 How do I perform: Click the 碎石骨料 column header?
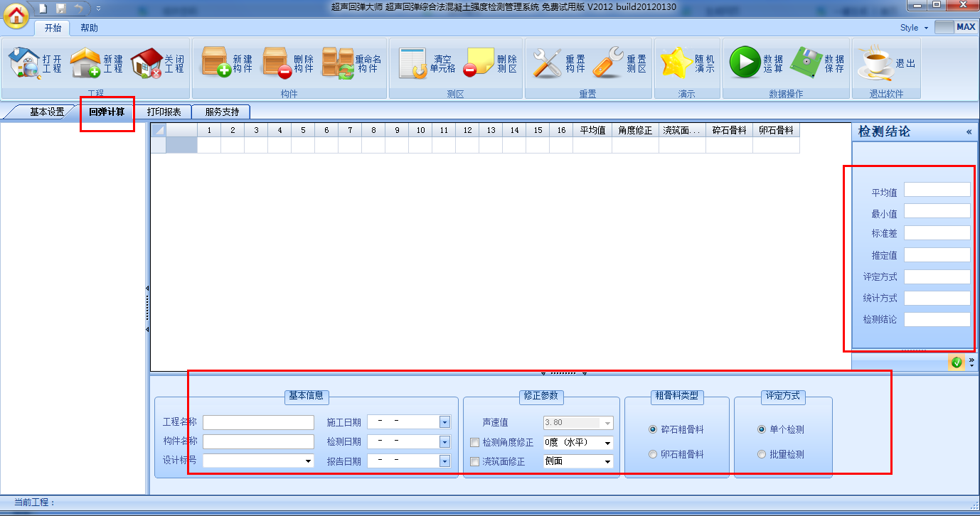(x=729, y=130)
